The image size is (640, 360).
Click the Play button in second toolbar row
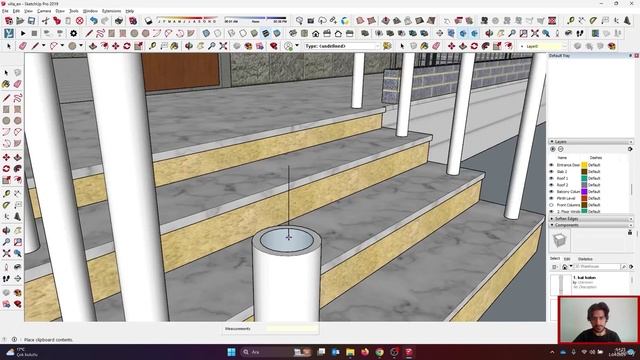tap(23, 33)
